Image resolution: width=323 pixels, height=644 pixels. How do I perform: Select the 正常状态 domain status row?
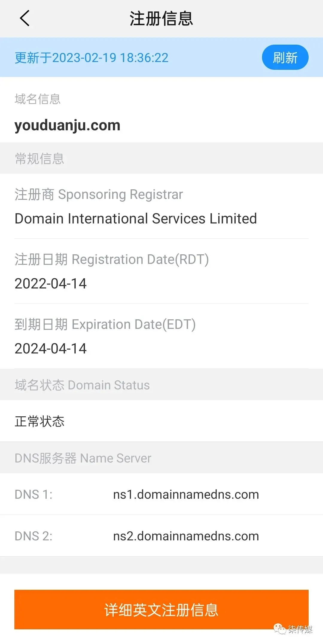(161, 421)
